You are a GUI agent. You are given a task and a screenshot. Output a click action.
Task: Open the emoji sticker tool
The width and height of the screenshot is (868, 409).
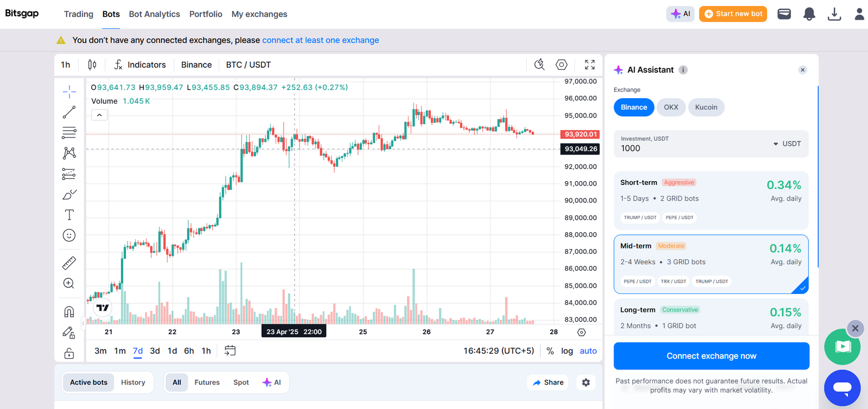[x=69, y=235]
